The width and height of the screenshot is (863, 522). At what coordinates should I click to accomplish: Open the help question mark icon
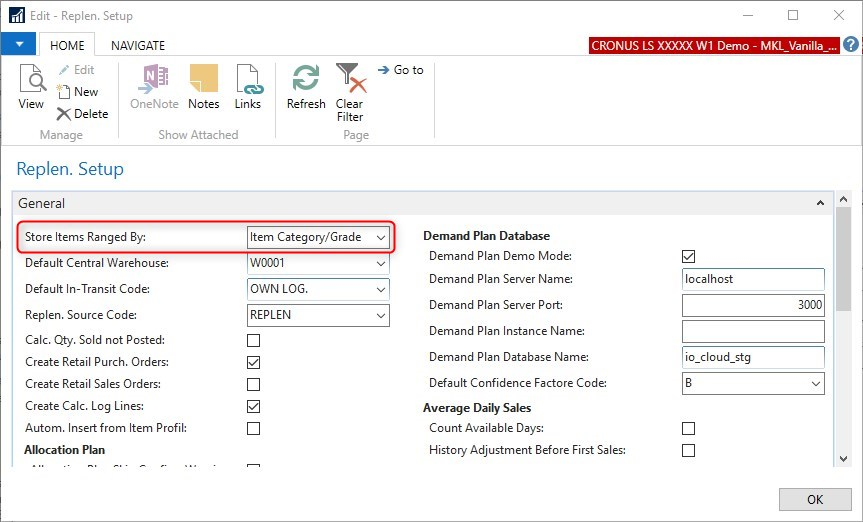[x=850, y=45]
